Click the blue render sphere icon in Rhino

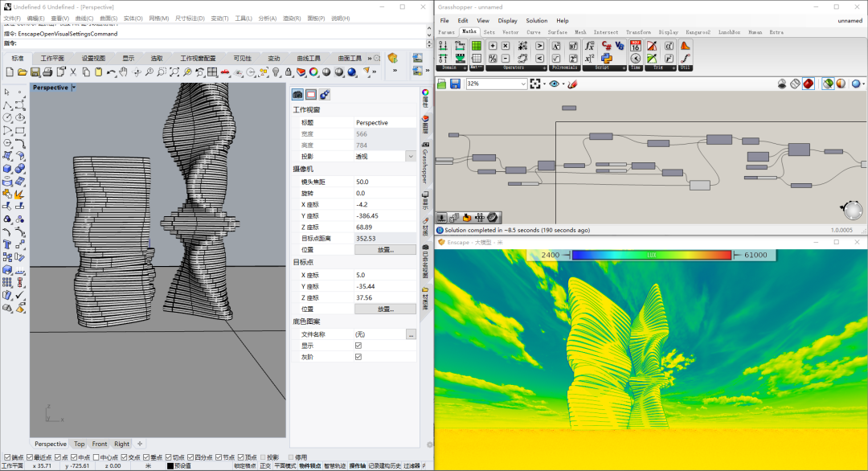point(351,72)
